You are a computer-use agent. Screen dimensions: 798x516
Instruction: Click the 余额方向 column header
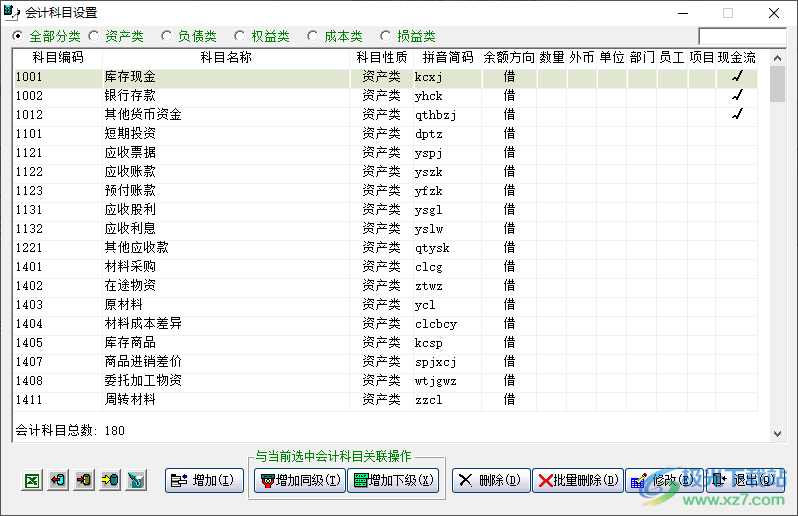click(509, 58)
